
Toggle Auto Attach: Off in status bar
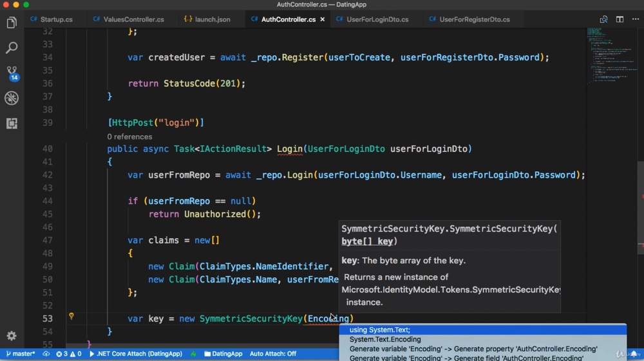click(272, 354)
